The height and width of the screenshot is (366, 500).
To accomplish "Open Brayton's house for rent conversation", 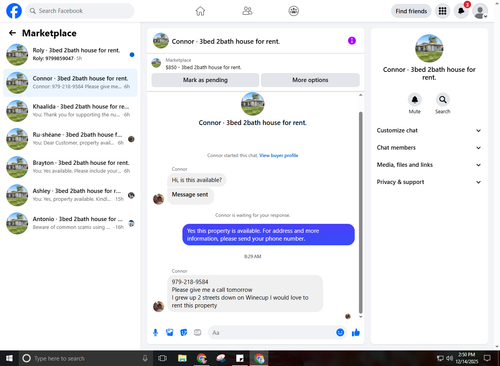I will pyautogui.click(x=70, y=167).
